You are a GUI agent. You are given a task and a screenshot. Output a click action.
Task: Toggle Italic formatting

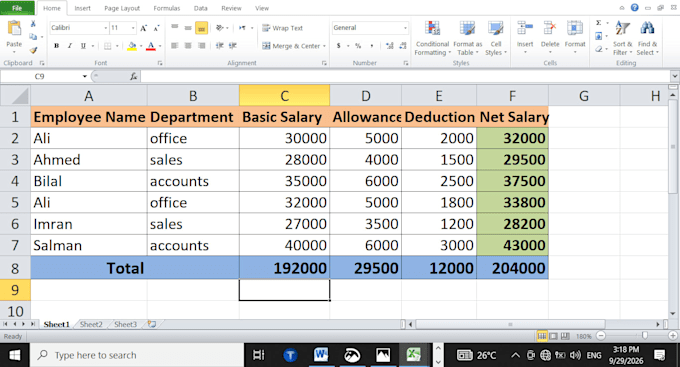pyautogui.click(x=69, y=46)
